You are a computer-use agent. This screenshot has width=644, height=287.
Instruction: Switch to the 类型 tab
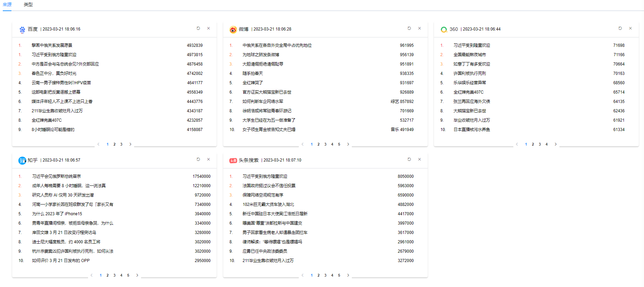point(28,5)
